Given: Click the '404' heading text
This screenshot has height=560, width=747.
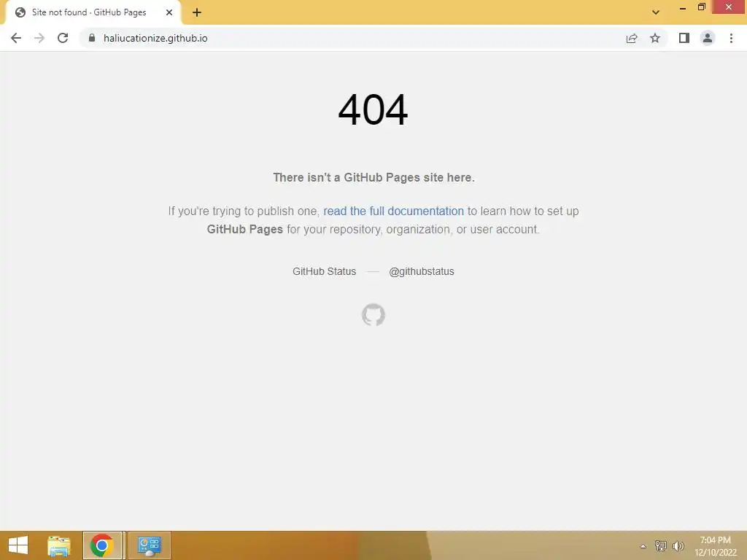Looking at the screenshot, I should [x=373, y=110].
